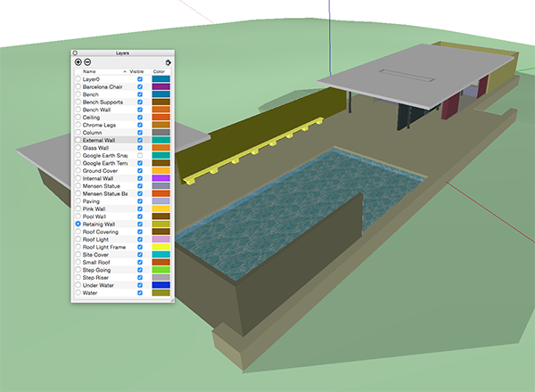The image size is (535, 392).
Task: Change the Step Going layer color swatch
Action: [160, 270]
